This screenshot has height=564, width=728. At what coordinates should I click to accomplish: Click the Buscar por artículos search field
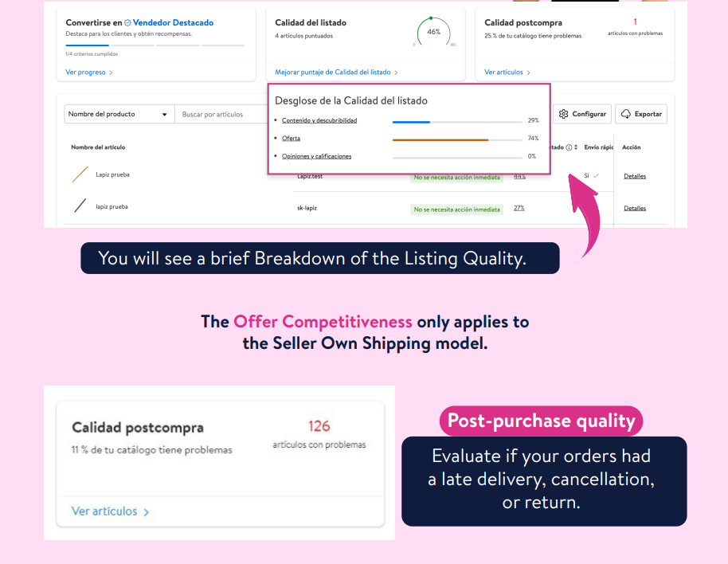pos(220,114)
